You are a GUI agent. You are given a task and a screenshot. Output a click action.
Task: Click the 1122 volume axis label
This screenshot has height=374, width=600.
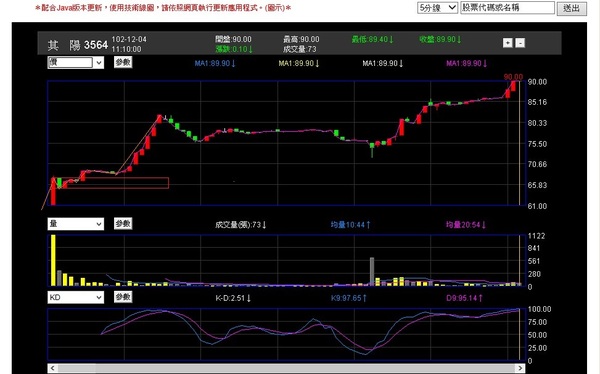[536, 236]
